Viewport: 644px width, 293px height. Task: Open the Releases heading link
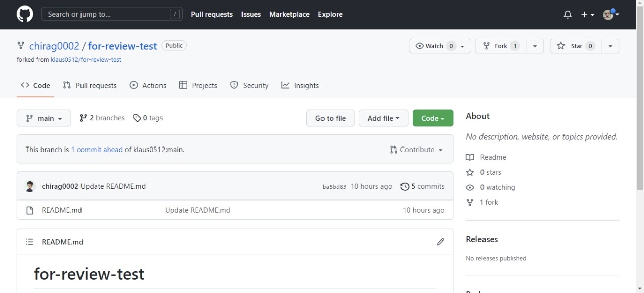[481, 239]
